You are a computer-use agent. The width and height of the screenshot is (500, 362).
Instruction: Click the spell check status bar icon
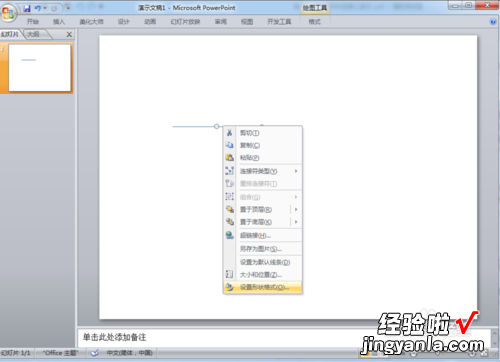(95, 353)
